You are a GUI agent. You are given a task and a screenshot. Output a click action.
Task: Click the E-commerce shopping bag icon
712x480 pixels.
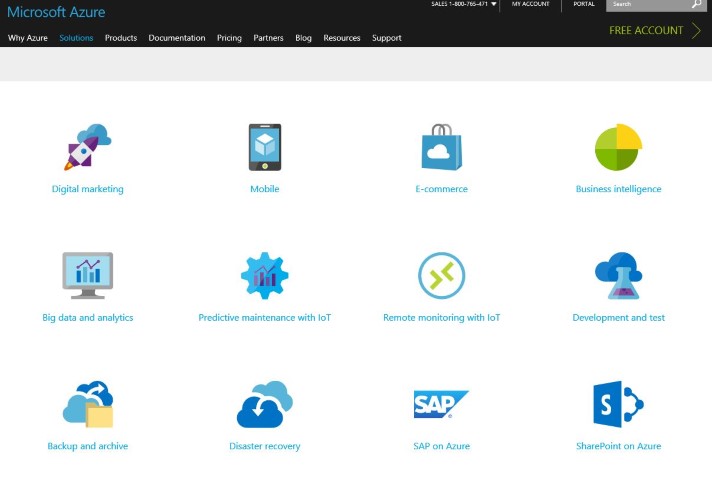441,147
